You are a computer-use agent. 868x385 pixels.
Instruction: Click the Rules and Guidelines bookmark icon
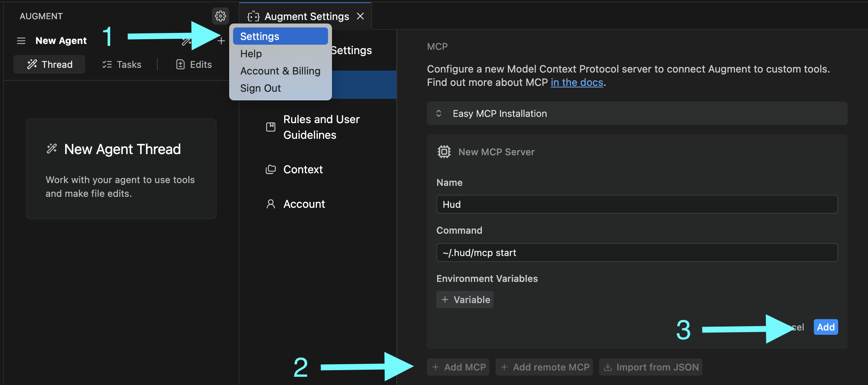point(271,127)
